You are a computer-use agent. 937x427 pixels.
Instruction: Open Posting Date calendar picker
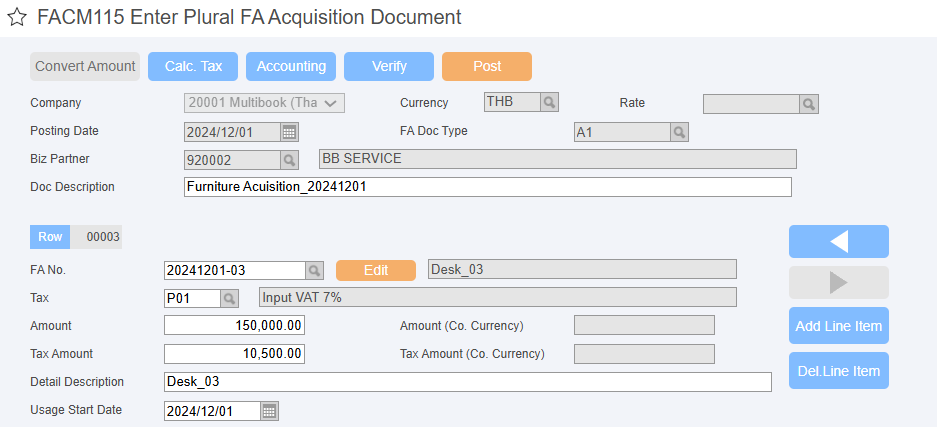coord(289,132)
